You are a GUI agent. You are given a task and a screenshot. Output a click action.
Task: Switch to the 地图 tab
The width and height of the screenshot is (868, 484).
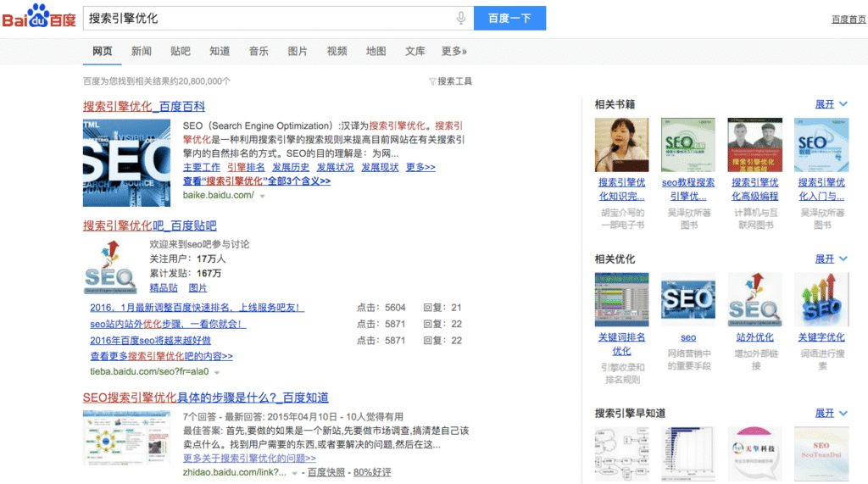coord(376,51)
